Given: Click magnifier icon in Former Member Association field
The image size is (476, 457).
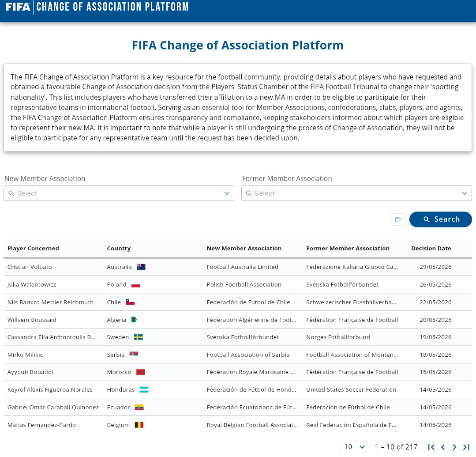Looking at the screenshot, I should tap(249, 193).
